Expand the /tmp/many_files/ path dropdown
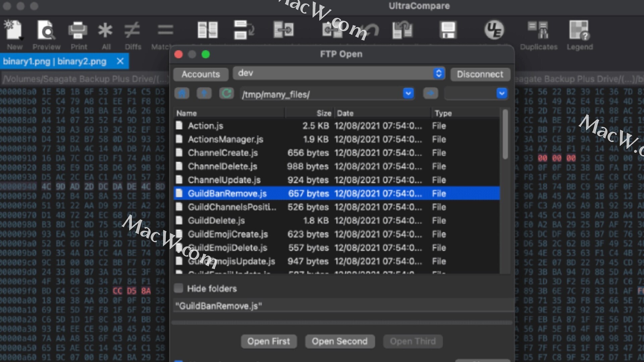Viewport: 644px width, 362px height. coord(408,94)
